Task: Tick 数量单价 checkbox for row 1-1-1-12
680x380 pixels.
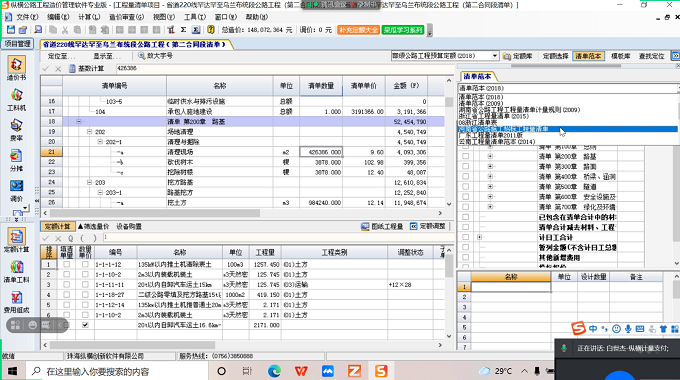Action: click(85, 264)
